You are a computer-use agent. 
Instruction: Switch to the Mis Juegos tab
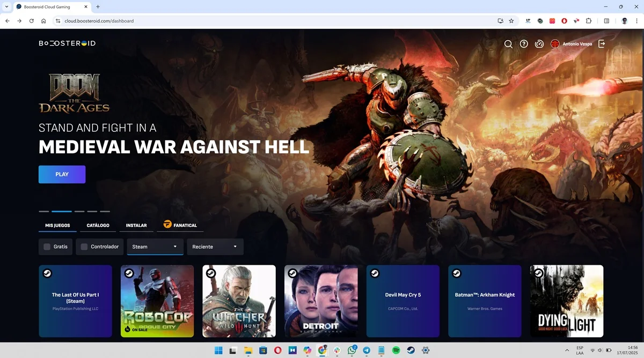click(57, 226)
